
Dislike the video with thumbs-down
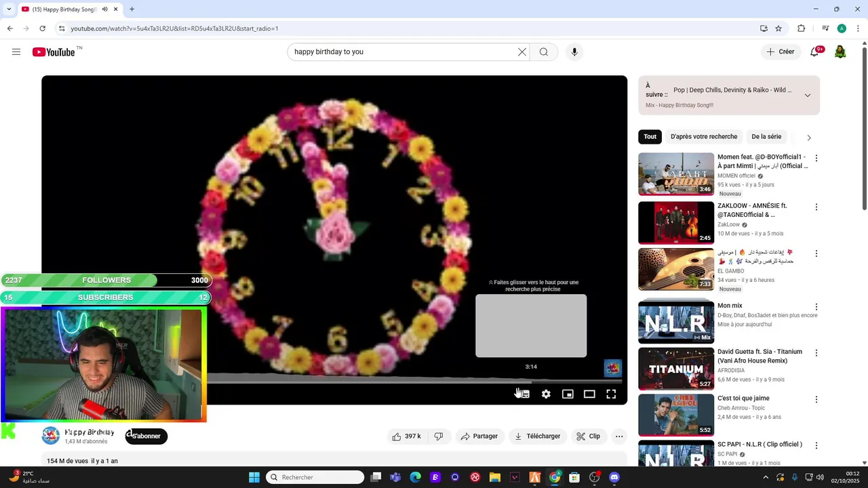439,436
